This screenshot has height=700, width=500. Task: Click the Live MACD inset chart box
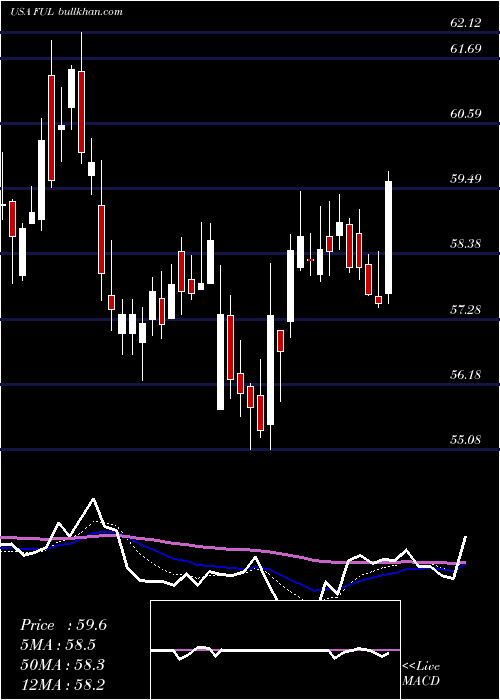click(275, 650)
